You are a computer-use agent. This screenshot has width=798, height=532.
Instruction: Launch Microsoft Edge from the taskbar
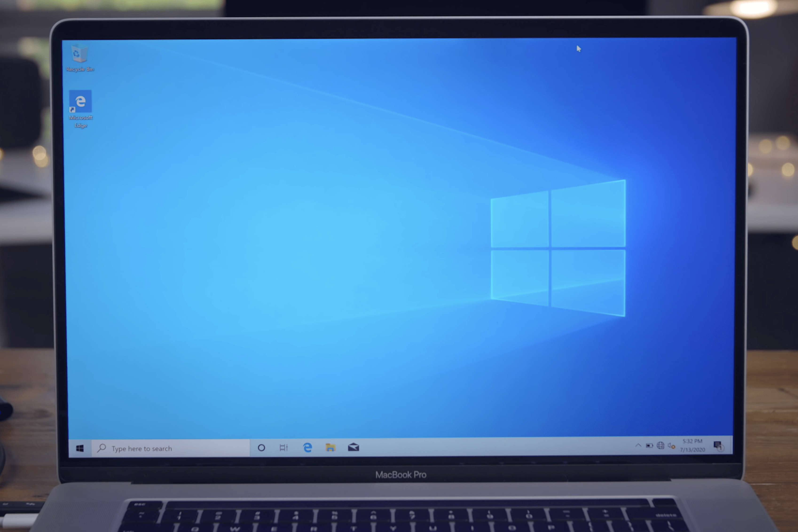pos(307,447)
